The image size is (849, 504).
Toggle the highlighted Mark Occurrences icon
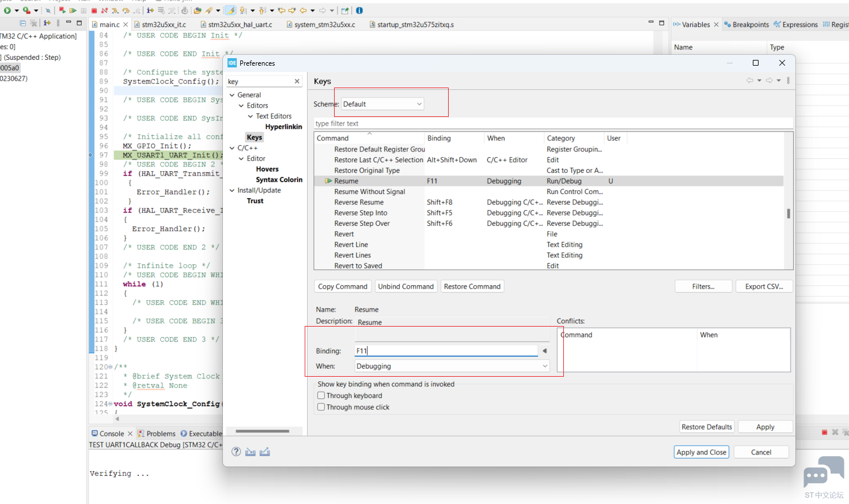(230, 10)
